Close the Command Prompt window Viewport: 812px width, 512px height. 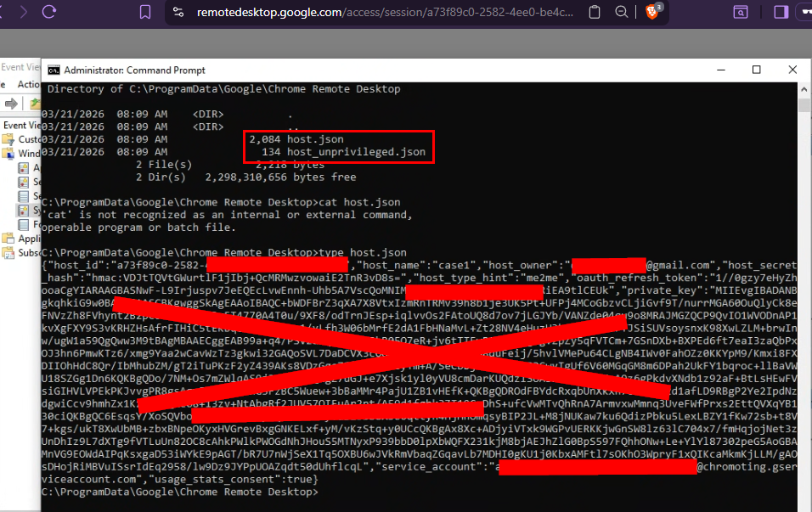coord(792,70)
